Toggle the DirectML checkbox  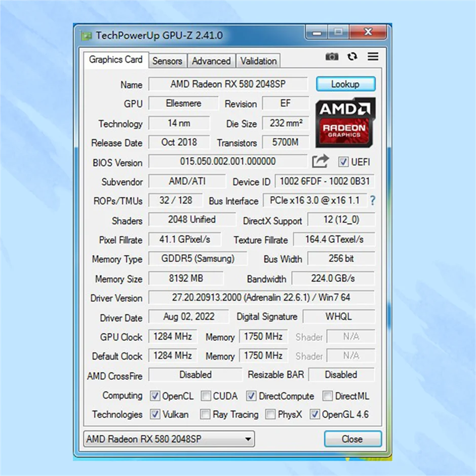(x=327, y=396)
